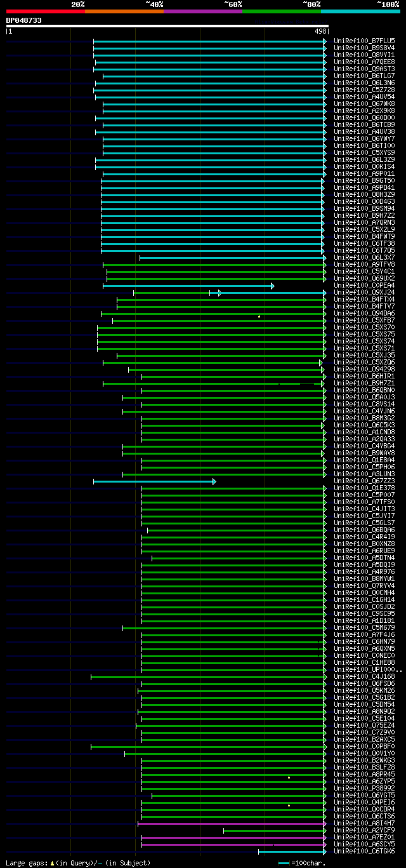Click the red 20% identity legend segment

(46, 11)
